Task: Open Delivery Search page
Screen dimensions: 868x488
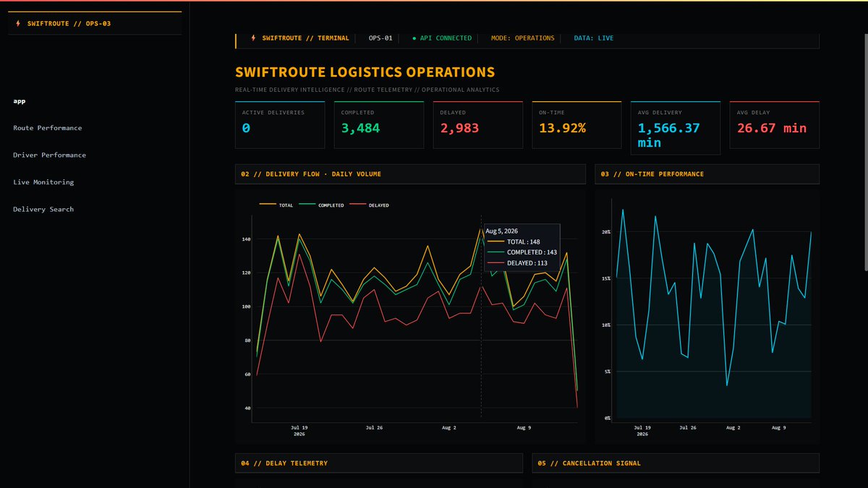Action: coord(43,209)
